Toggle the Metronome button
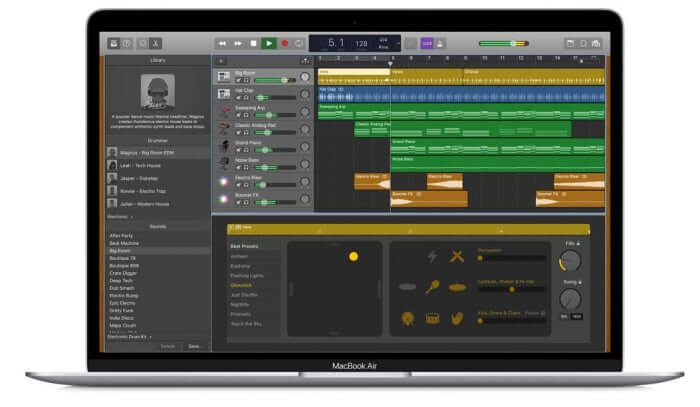This screenshot has height=407, width=700. pyautogui.click(x=440, y=43)
